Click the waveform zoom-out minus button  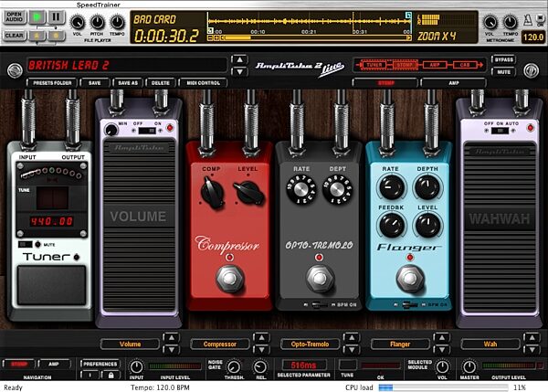click(210, 37)
